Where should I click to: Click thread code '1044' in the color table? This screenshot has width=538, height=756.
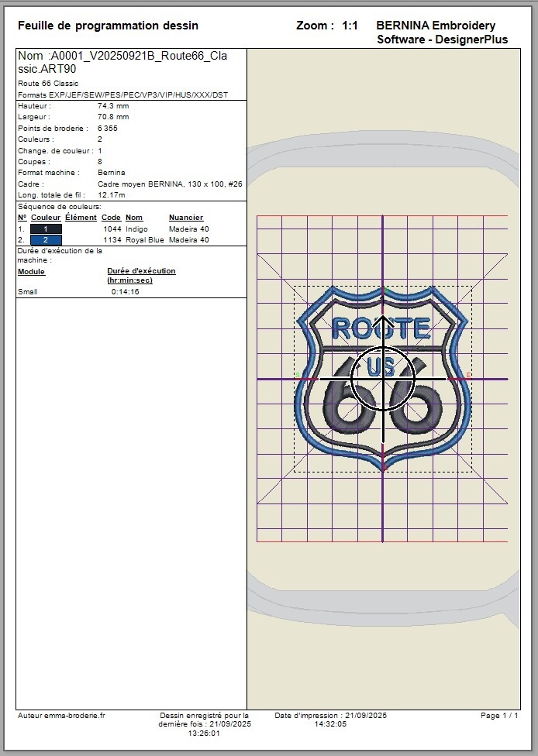(112, 229)
